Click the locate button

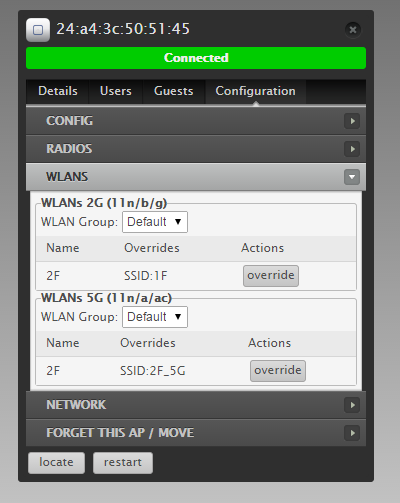[x=56, y=463]
